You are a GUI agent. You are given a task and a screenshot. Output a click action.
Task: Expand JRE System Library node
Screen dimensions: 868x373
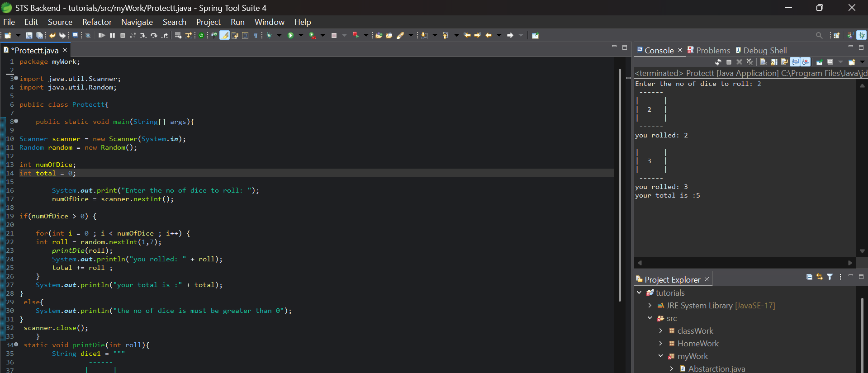[x=650, y=305]
